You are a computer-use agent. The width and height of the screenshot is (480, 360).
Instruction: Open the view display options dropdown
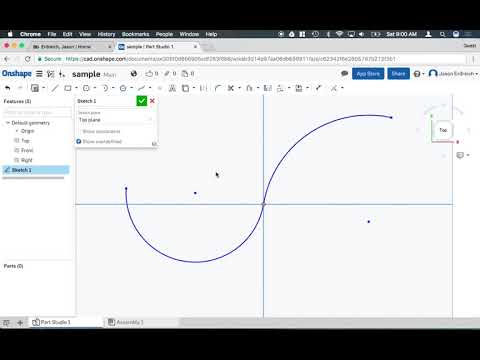(x=463, y=155)
